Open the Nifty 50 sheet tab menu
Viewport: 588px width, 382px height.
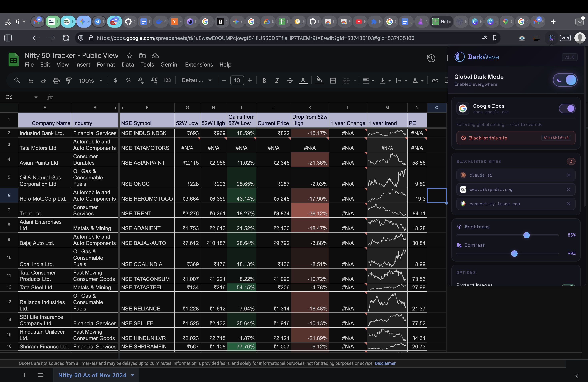[x=132, y=375]
